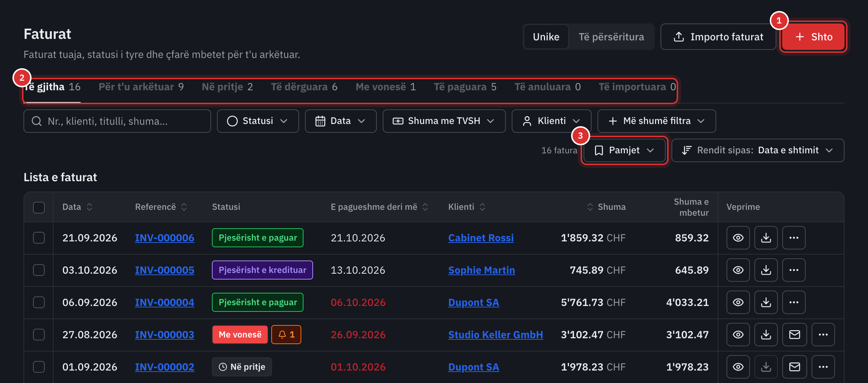Send invoice INV-000003 by email icon

point(794,335)
